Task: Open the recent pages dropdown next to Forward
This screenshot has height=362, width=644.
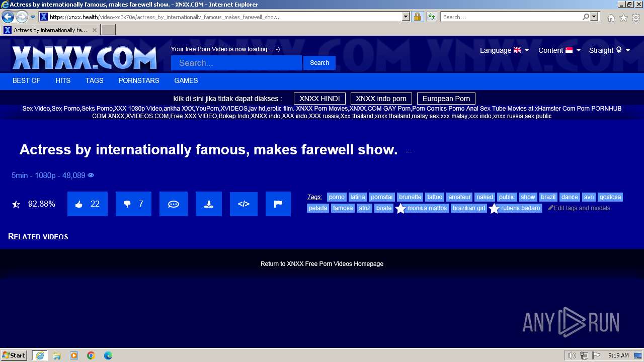Action: pyautogui.click(x=33, y=17)
